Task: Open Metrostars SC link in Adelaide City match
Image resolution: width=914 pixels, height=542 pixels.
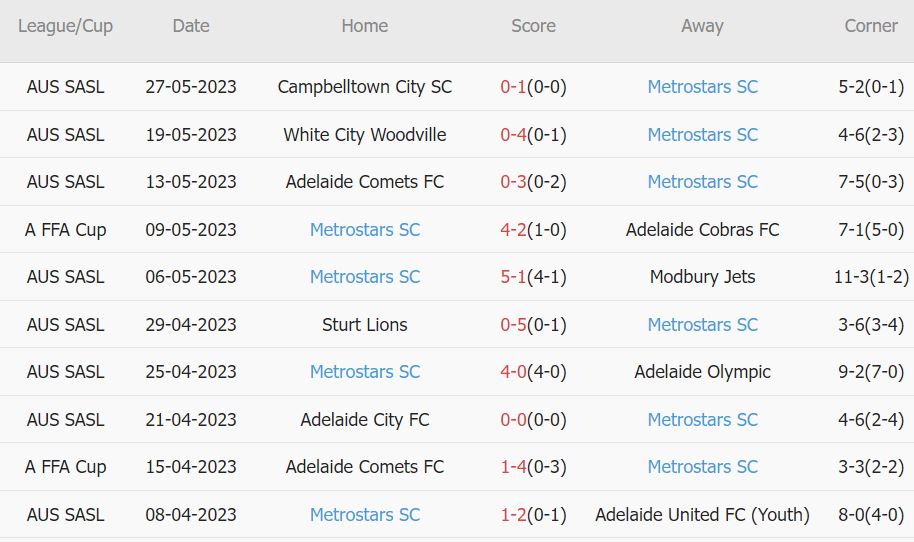Action: [x=702, y=420]
